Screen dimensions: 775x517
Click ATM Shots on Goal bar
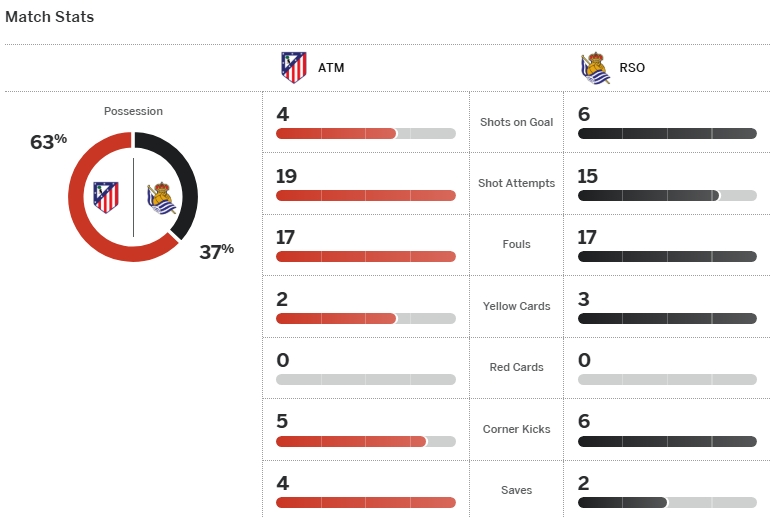click(x=365, y=133)
